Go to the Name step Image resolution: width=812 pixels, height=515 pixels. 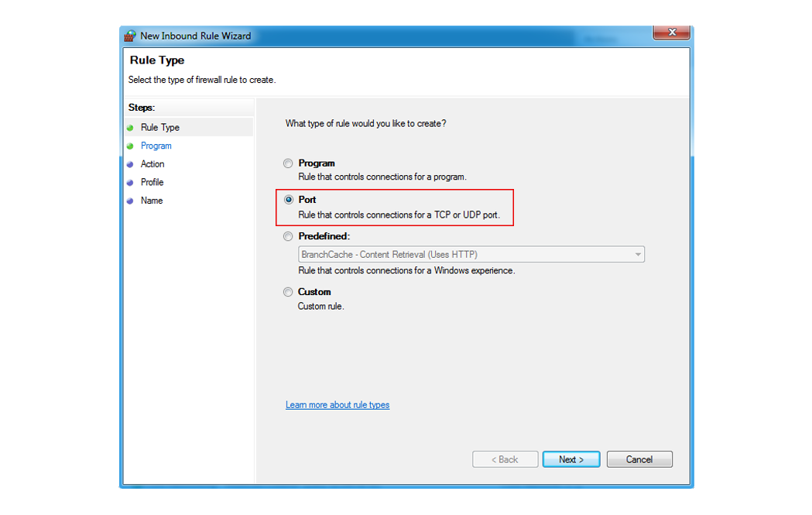pyautogui.click(x=151, y=201)
